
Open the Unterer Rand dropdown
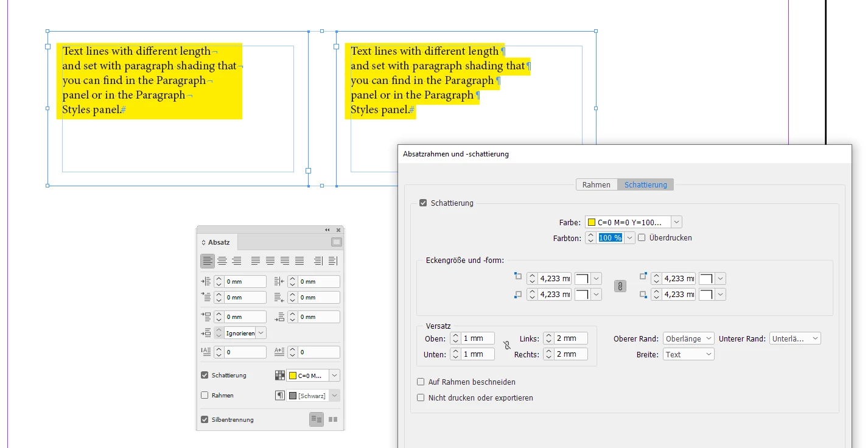click(795, 338)
